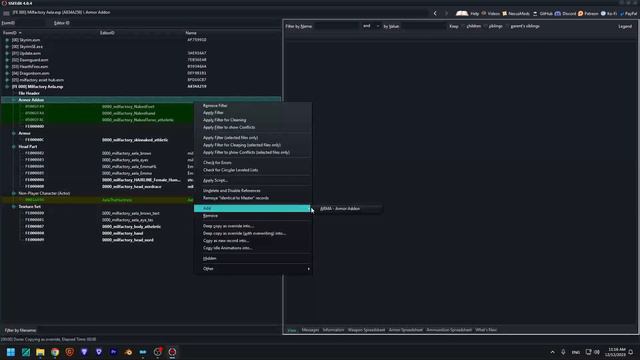Open the green app next to Start
Viewport: 640px width, 360px height.
[x=26, y=352]
